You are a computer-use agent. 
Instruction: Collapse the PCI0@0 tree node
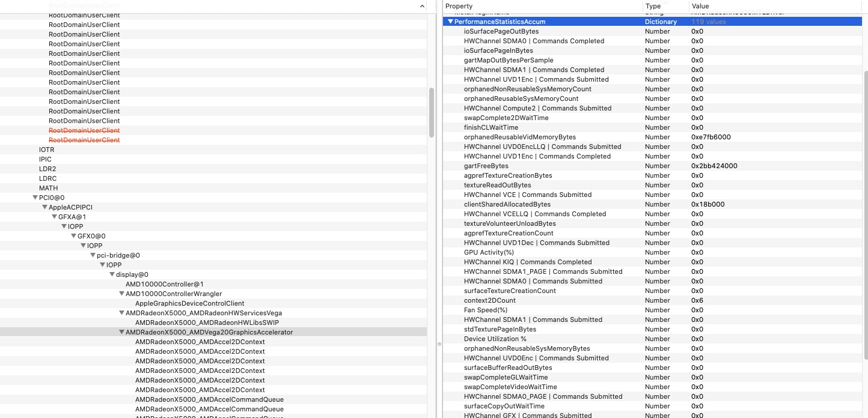(x=35, y=198)
